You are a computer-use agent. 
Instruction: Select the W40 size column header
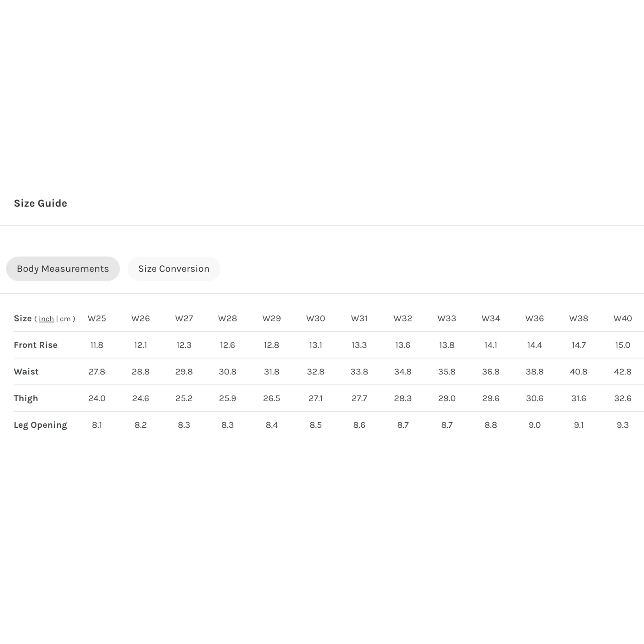623,318
